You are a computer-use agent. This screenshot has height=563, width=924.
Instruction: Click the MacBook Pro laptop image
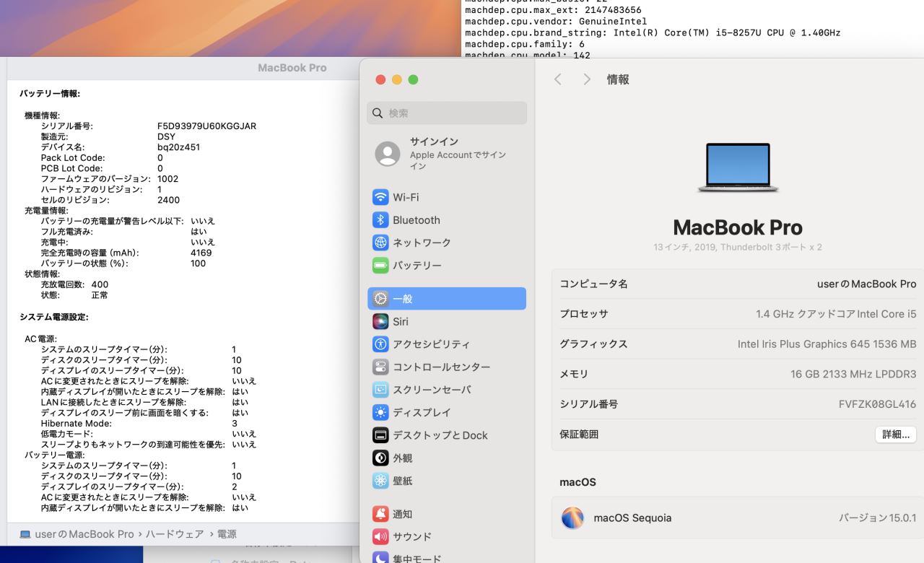738,167
